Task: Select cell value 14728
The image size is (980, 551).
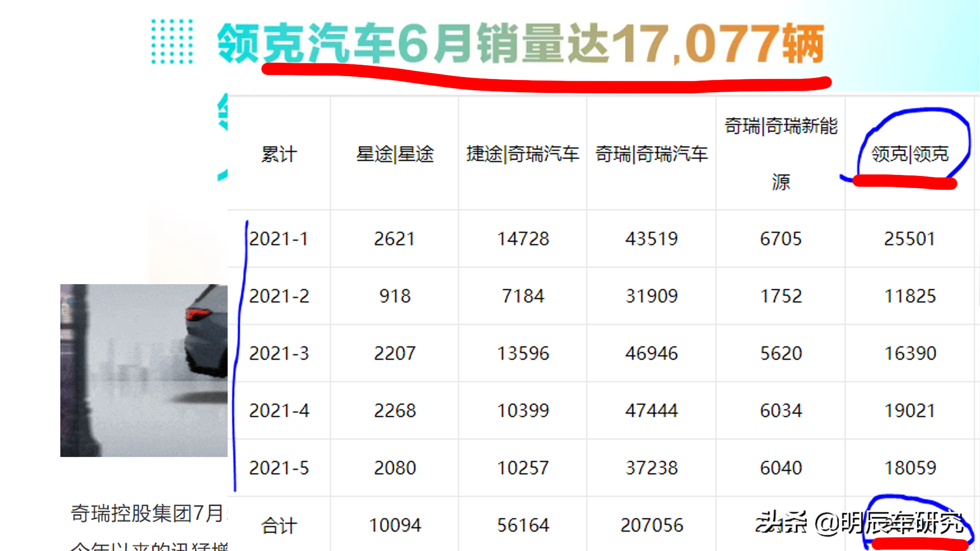Action: tap(523, 239)
